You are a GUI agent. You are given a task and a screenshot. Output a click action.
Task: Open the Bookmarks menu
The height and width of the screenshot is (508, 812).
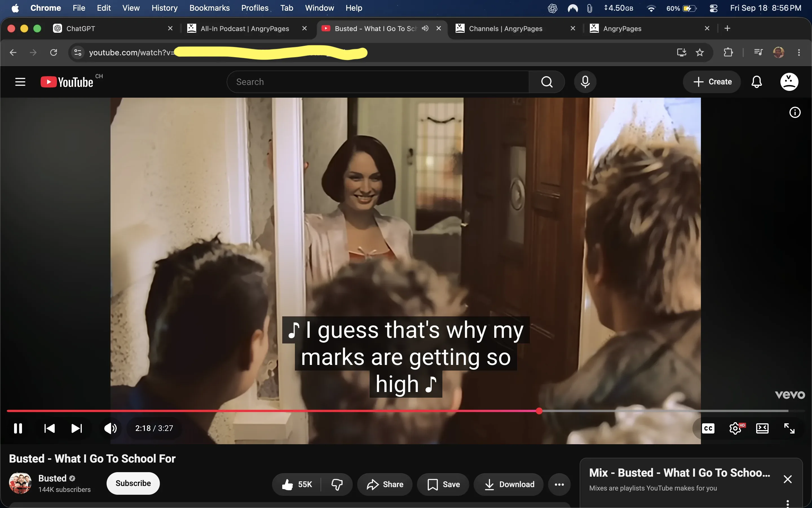(209, 8)
